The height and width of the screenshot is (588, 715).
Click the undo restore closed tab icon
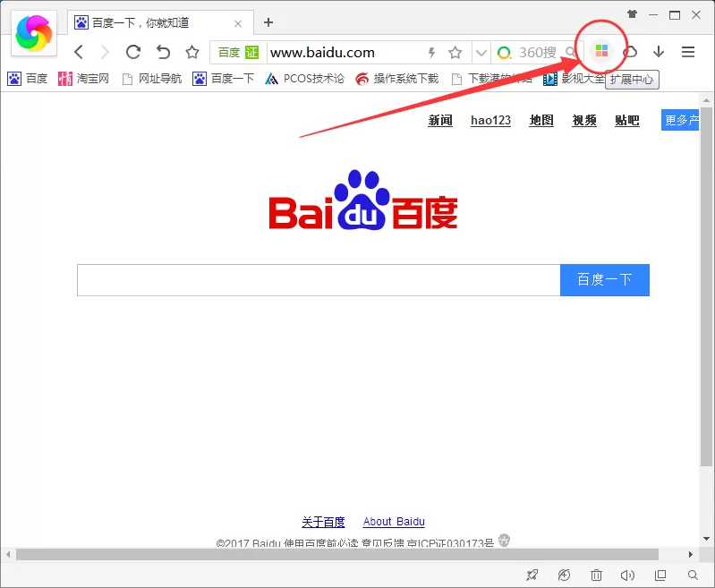point(163,52)
